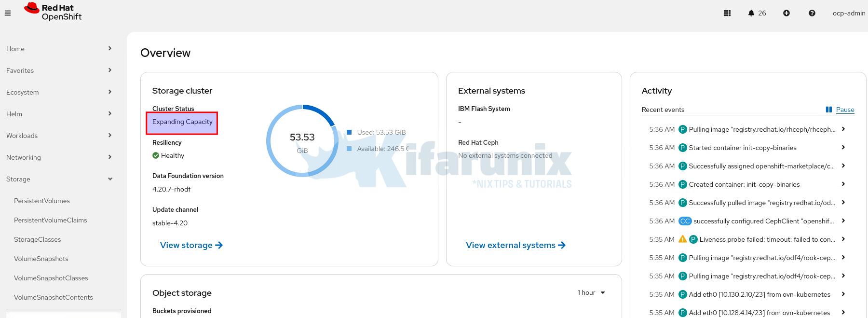Open the 1 hour time range dropdown
The width and height of the screenshot is (868, 318).
pos(591,292)
